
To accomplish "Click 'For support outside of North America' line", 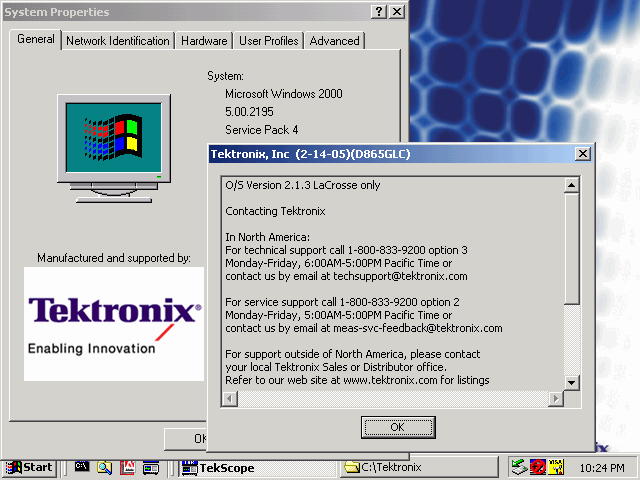I will click(353, 354).
